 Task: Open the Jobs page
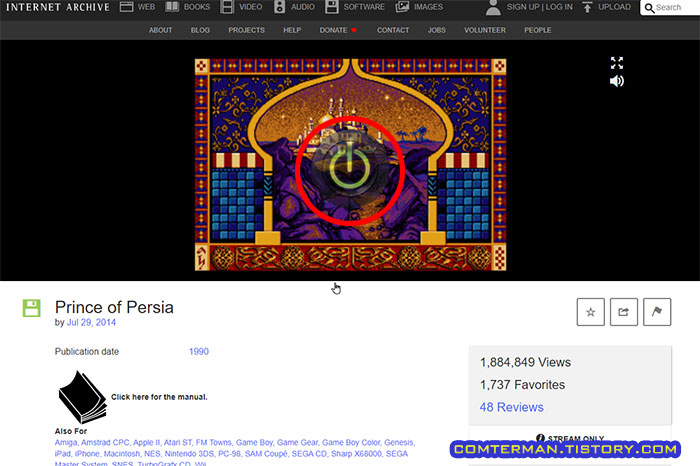coord(436,30)
